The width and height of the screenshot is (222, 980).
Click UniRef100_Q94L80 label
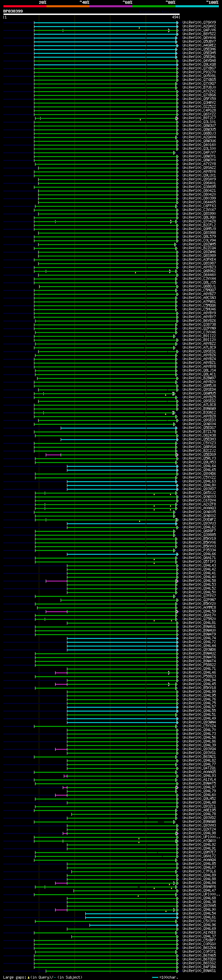[199, 485]
